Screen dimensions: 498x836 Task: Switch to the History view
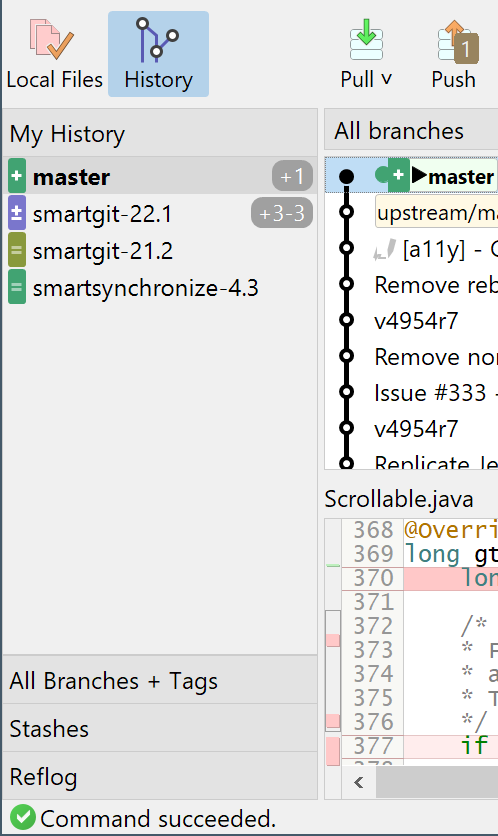158,54
